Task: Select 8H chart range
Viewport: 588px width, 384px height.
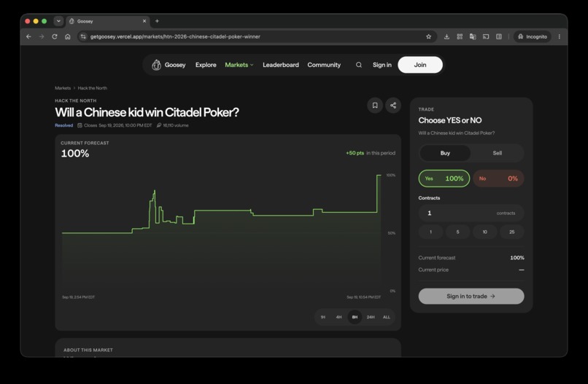Action: (x=355, y=317)
